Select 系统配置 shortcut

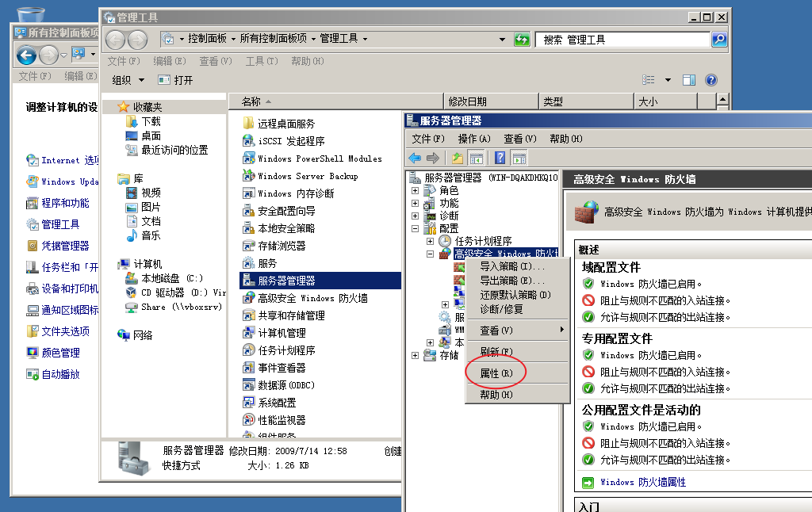tap(270, 403)
